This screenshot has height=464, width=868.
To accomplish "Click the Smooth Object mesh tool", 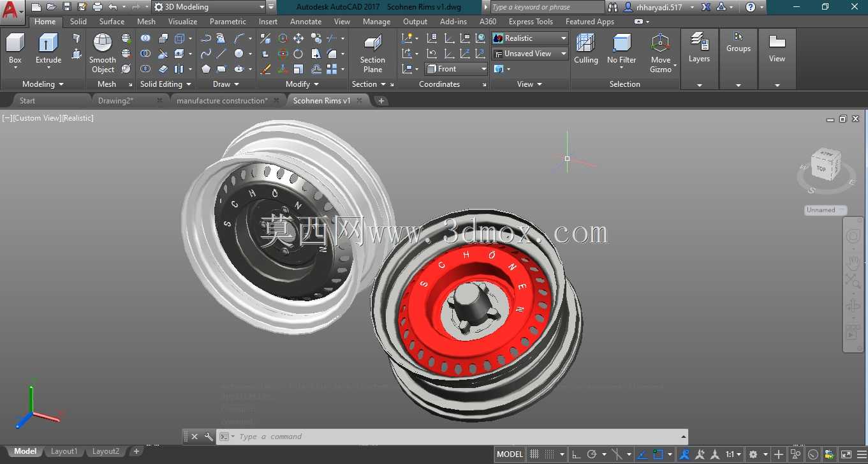I will (x=103, y=53).
